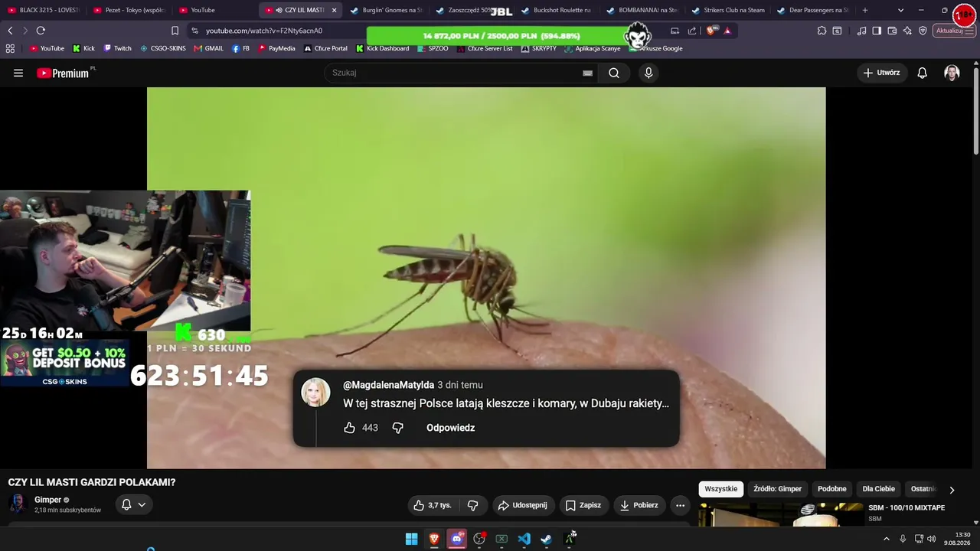Open the GMAIL bookmark
Viewport: 980px width, 551px height.
208,48
